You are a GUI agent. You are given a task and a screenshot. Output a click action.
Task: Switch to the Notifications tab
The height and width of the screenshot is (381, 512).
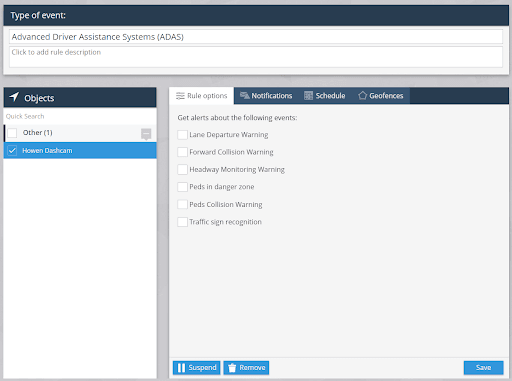pyautogui.click(x=266, y=96)
